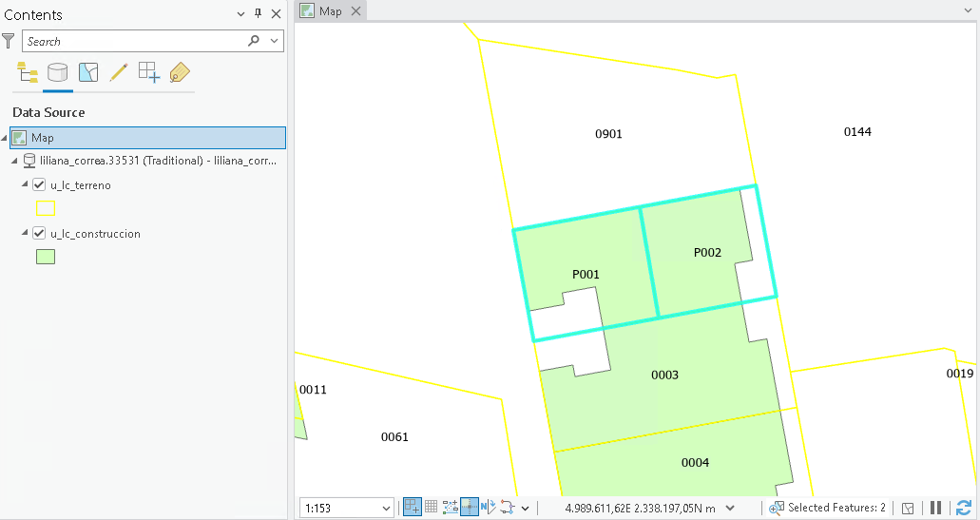980x520 pixels.
Task: Open List By Selection view
Action: [88, 72]
